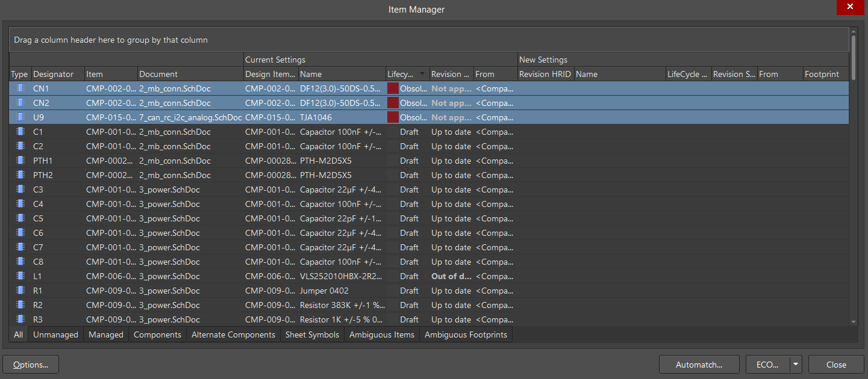Open the Ambiguous Footprints tab
The height and width of the screenshot is (379, 868).
coord(467,334)
